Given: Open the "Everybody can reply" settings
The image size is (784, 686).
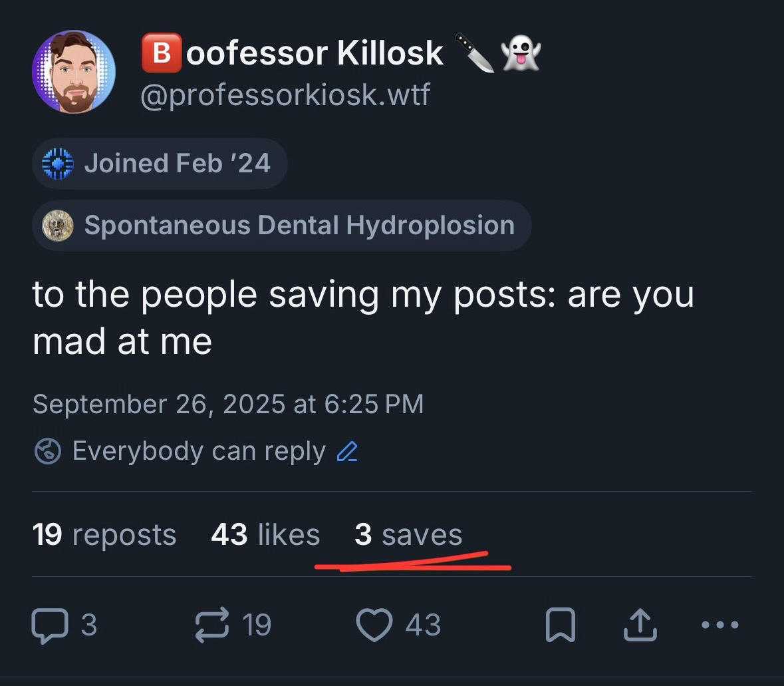Looking at the screenshot, I should pos(199,452).
